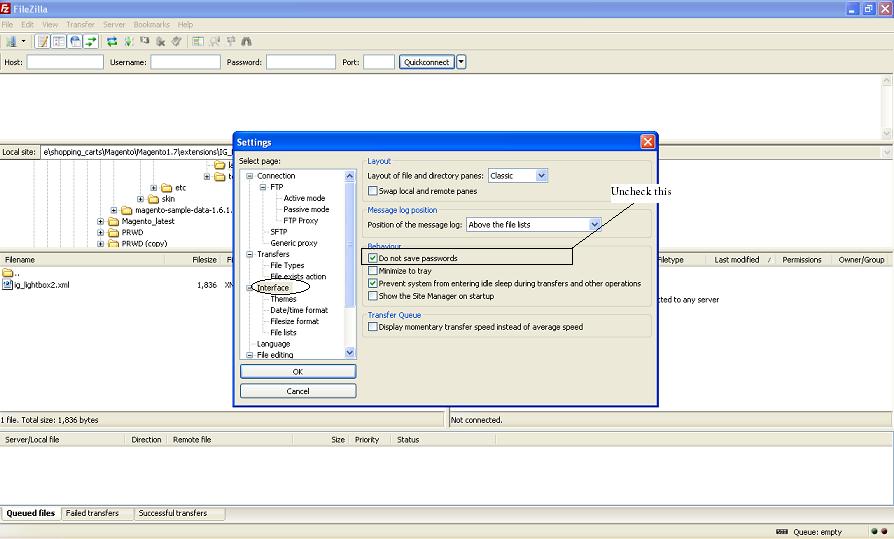Toggle local directory tree icon

pyautogui.click(x=59, y=41)
